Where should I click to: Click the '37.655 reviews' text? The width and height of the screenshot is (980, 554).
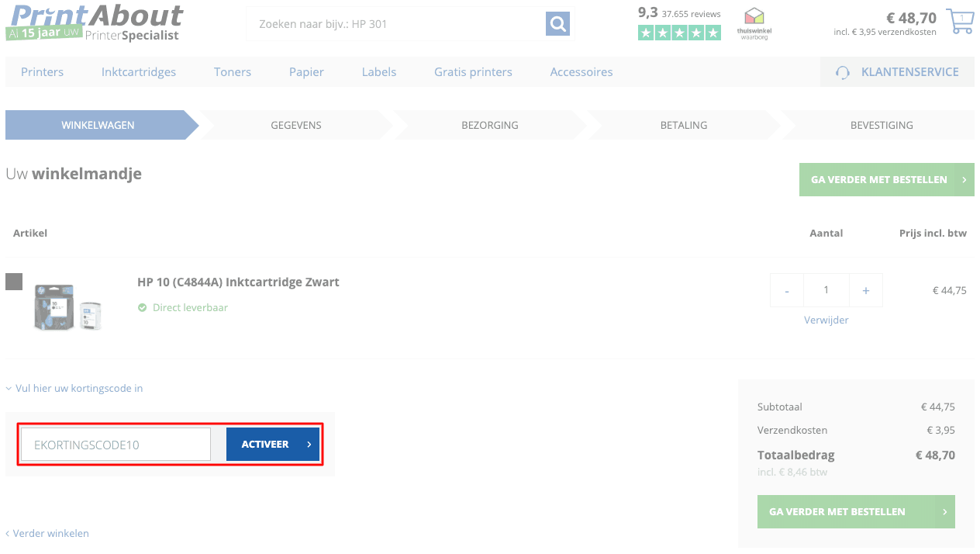pos(692,14)
